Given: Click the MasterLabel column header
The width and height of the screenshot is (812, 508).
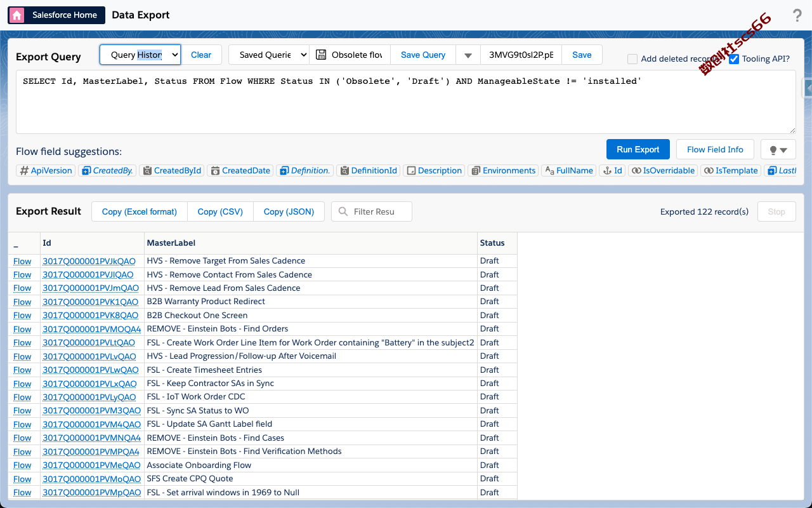Looking at the screenshot, I should (x=311, y=243).
